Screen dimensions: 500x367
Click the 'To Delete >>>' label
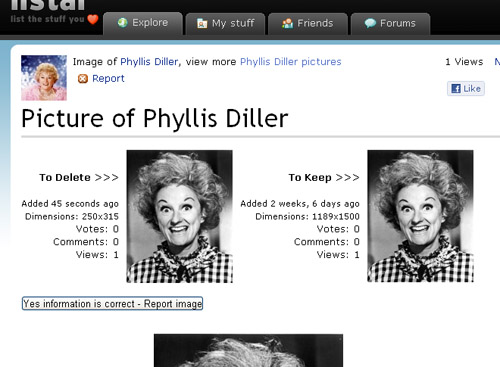click(x=79, y=178)
